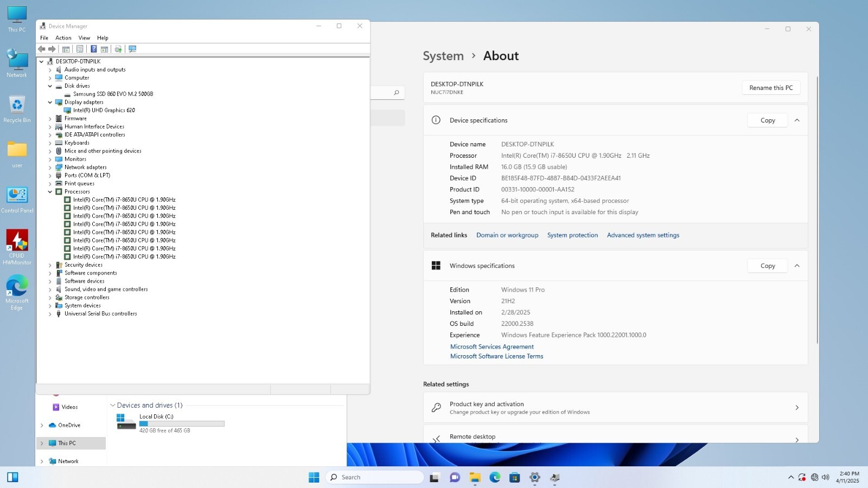Open the Widgets button on taskbar

click(x=12, y=477)
